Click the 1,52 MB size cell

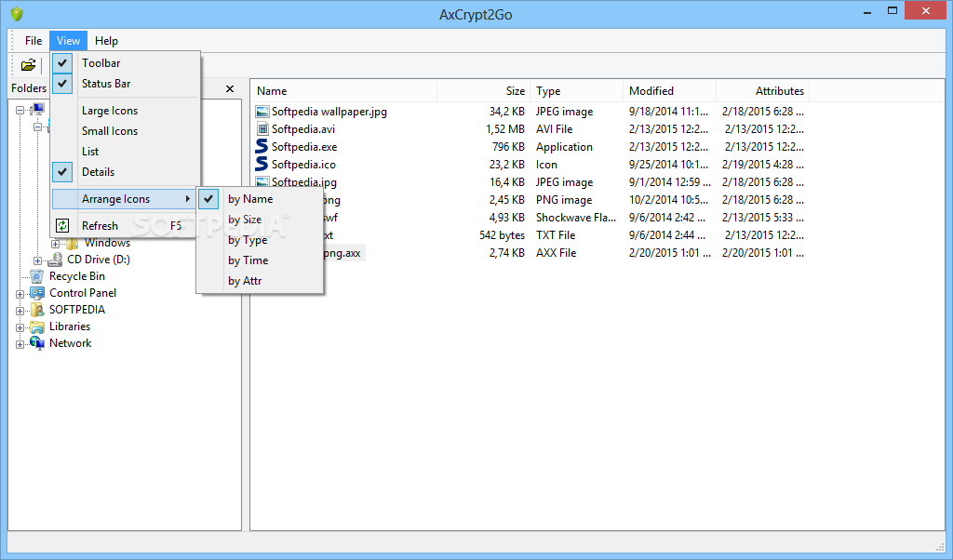coord(505,128)
